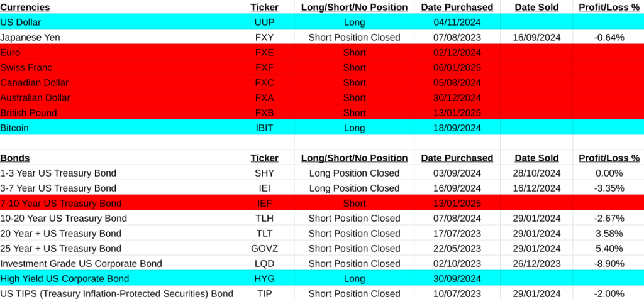Select the TLH ticker cell
644x299 pixels.
264,218
